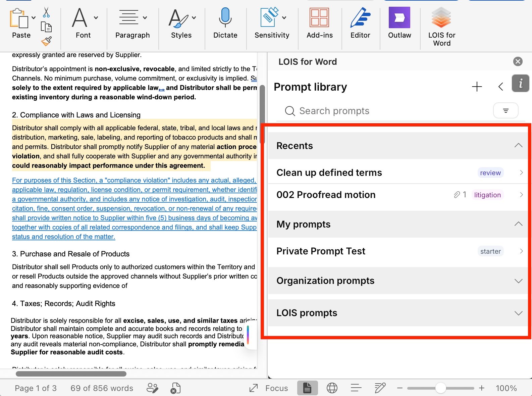Close the LOIS for Word pane
Image resolution: width=532 pixels, height=396 pixels.
click(518, 61)
